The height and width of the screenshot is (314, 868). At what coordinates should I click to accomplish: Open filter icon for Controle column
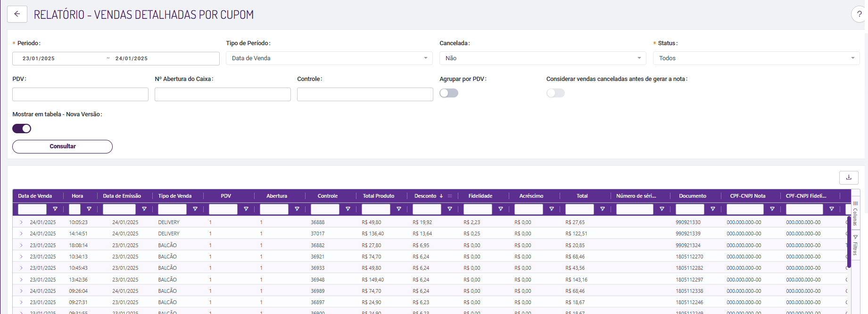[x=348, y=209]
